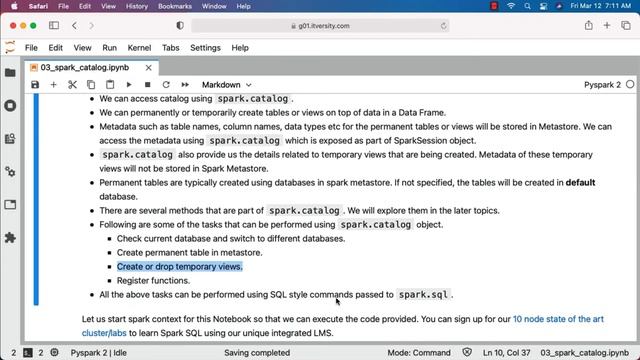
Task: Copy selected cells icon in notebook toolbar
Action: coord(91,85)
